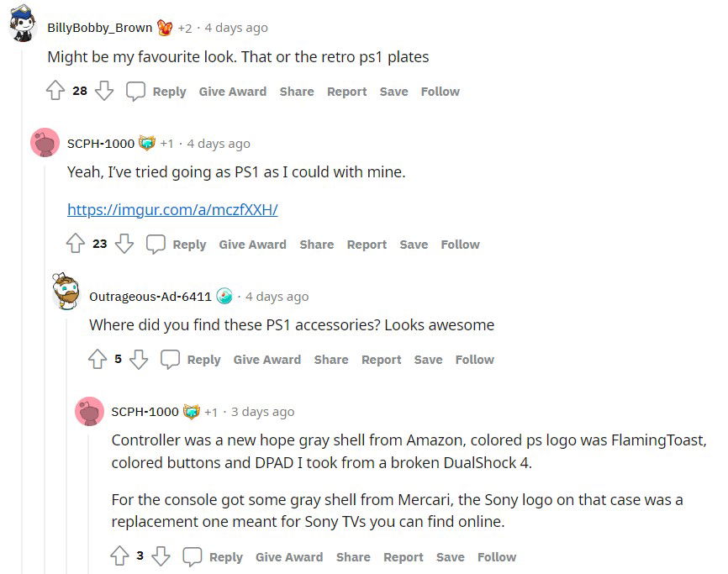Upvote SCPH-1000's imgur link comment
The height and width of the screenshot is (574, 728).
[x=76, y=244]
